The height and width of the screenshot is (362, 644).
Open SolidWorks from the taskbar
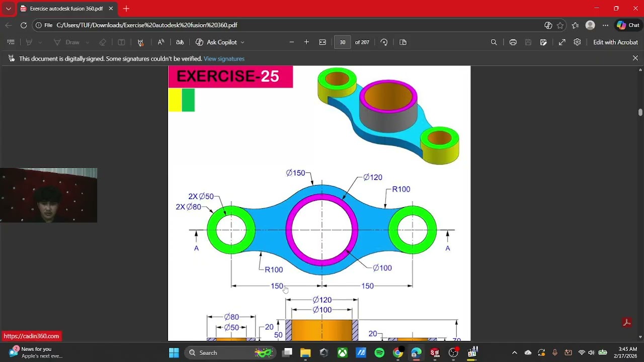[x=435, y=352]
